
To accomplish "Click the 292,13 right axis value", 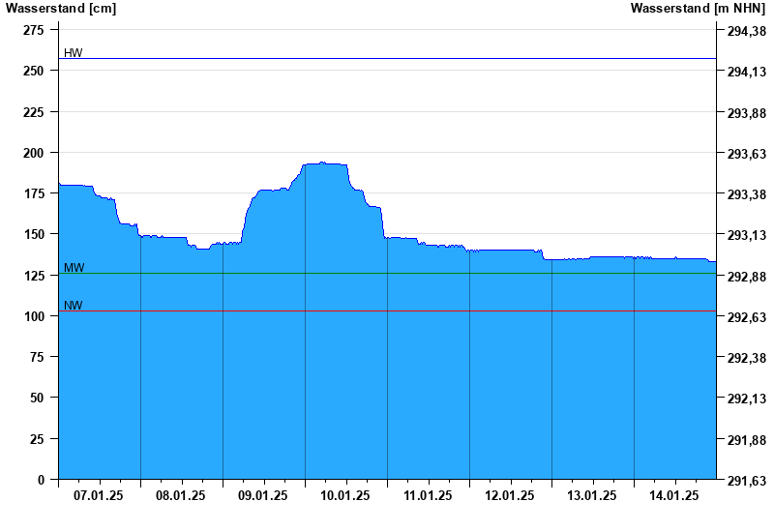I will (747, 399).
